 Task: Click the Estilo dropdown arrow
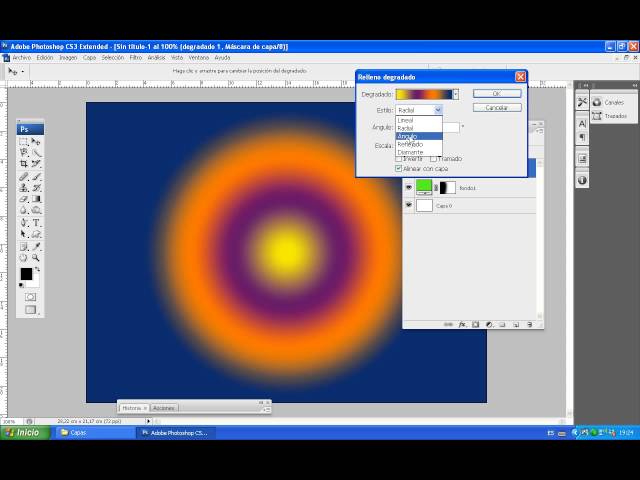438,110
